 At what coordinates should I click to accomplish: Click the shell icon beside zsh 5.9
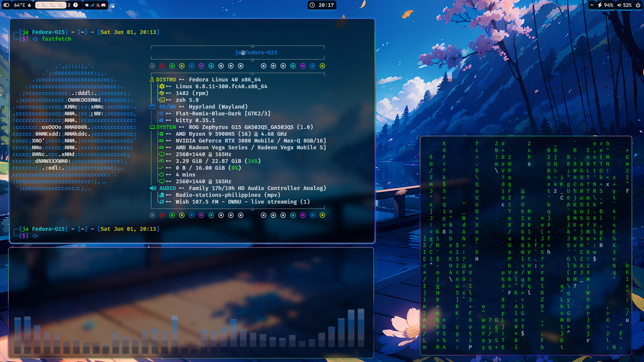(162, 100)
